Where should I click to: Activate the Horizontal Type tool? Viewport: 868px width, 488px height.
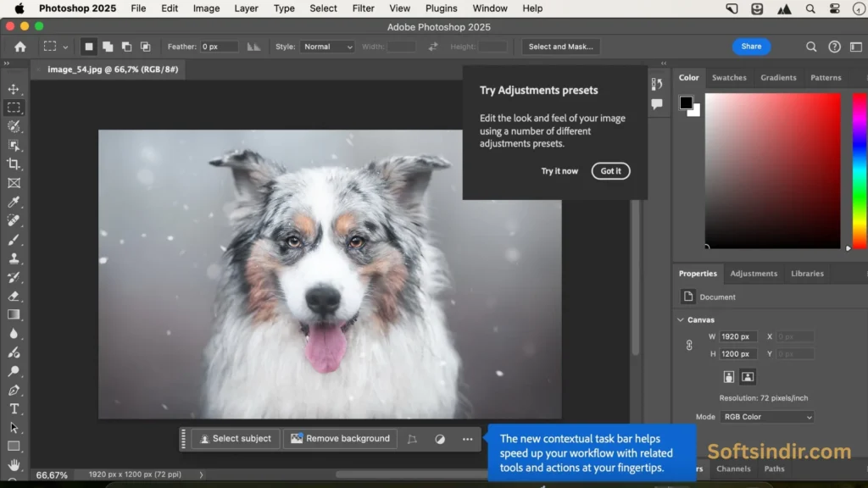tap(14, 408)
